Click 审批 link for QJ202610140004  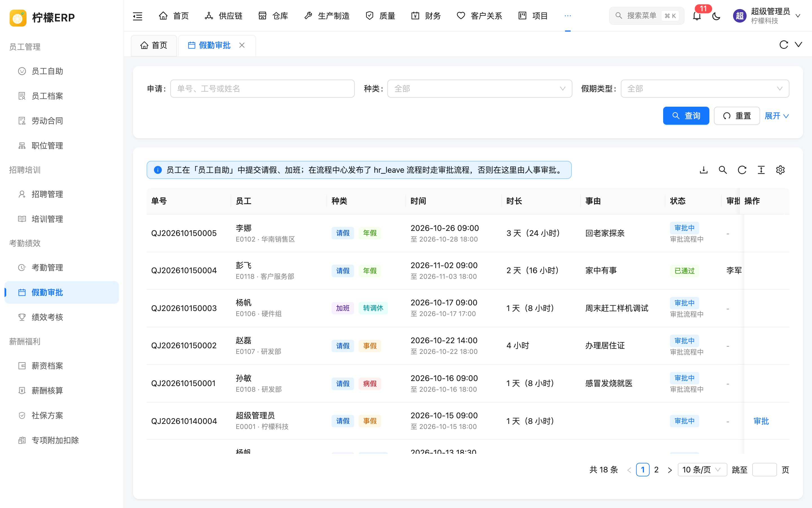click(x=761, y=421)
